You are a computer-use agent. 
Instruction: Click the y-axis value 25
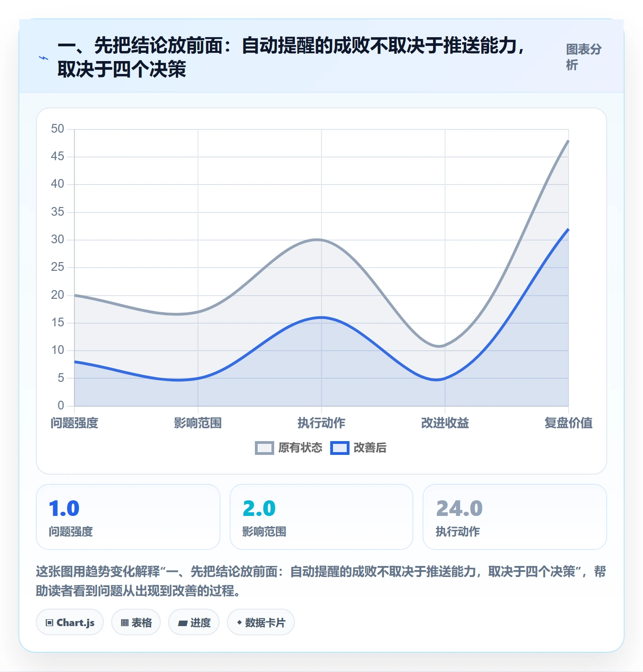point(57,267)
